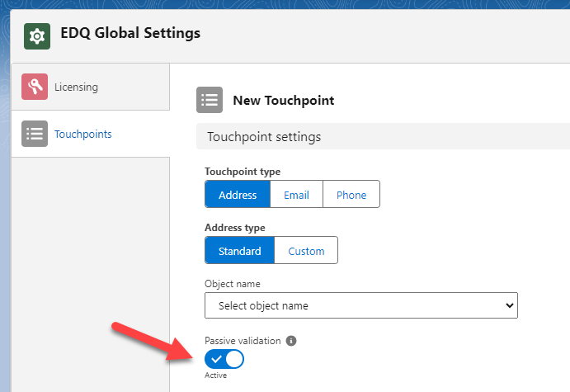The height and width of the screenshot is (392, 570).
Task: Click the New Touchpoint heading text
Action: tap(283, 101)
